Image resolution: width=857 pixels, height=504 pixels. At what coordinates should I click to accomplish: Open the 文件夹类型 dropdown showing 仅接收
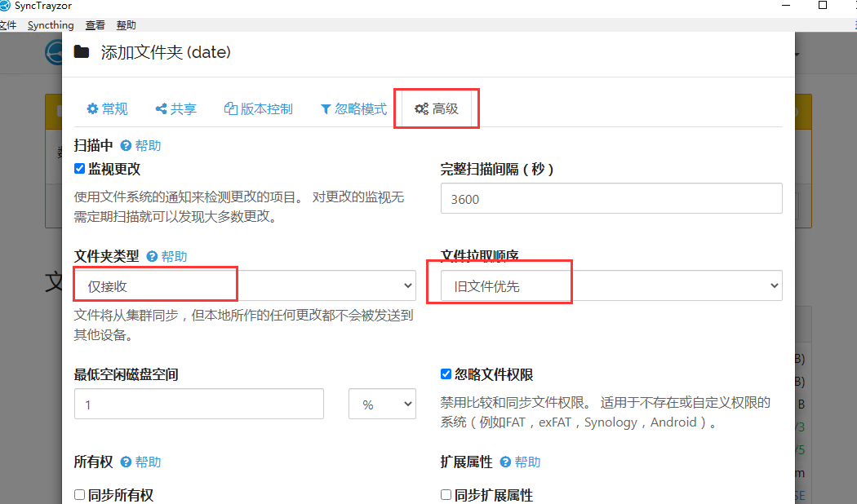tap(245, 286)
